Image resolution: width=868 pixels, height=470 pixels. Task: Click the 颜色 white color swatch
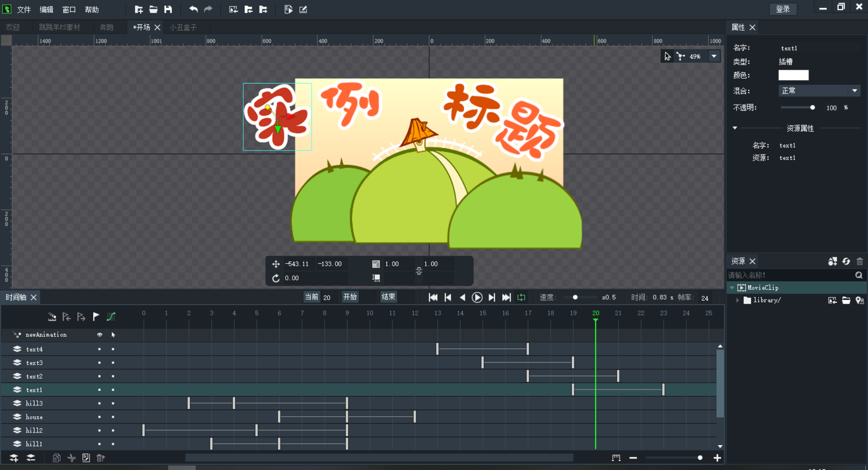click(793, 75)
